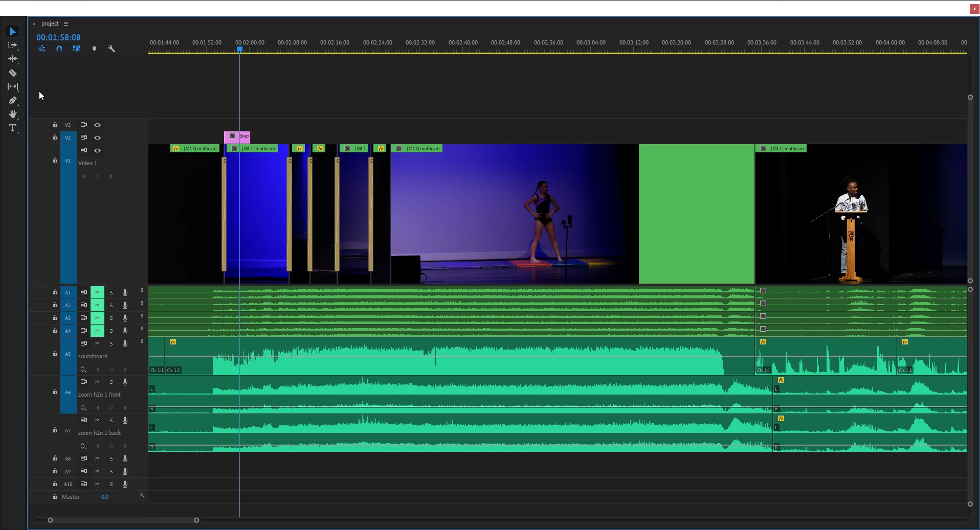The width and height of the screenshot is (980, 530).
Task: Toggle Snap magnet in timeline
Action: pos(59,49)
